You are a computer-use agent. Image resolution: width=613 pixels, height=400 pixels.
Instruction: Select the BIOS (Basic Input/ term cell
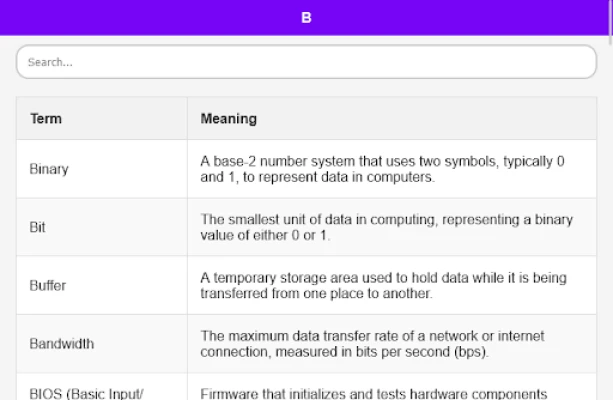click(x=102, y=387)
